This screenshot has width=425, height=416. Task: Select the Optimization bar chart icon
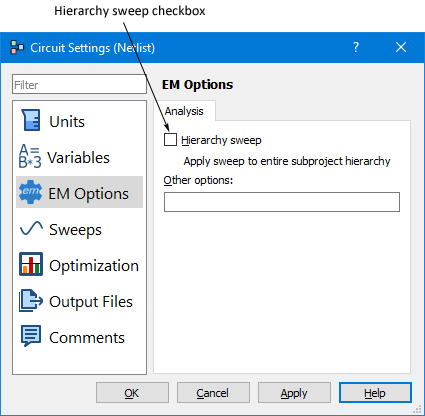pyautogui.click(x=31, y=264)
